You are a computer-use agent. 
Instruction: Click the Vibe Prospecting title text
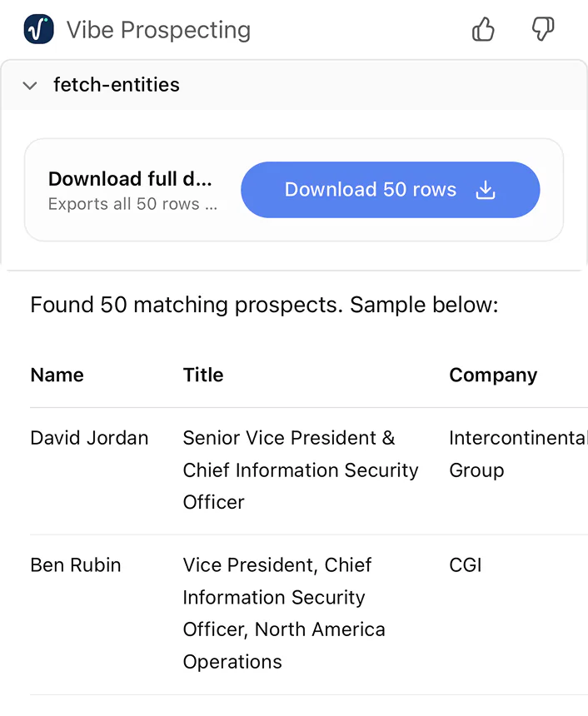pyautogui.click(x=158, y=30)
